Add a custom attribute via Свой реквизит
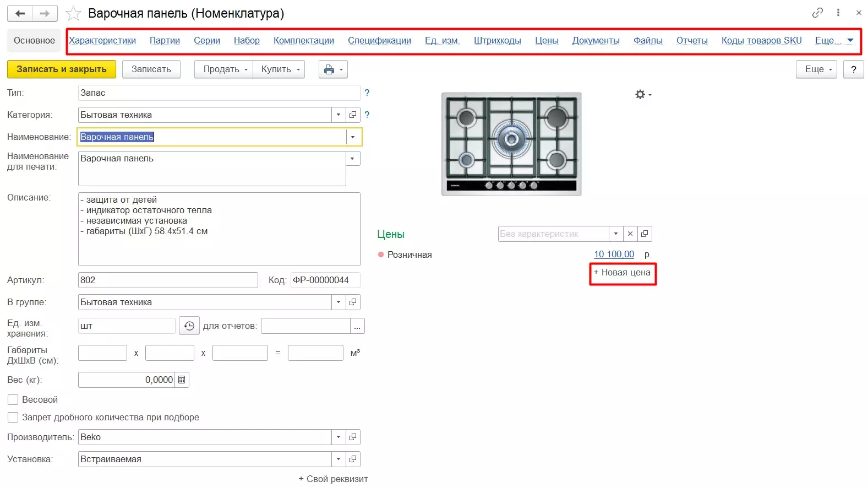The image size is (868, 487). pyautogui.click(x=333, y=479)
